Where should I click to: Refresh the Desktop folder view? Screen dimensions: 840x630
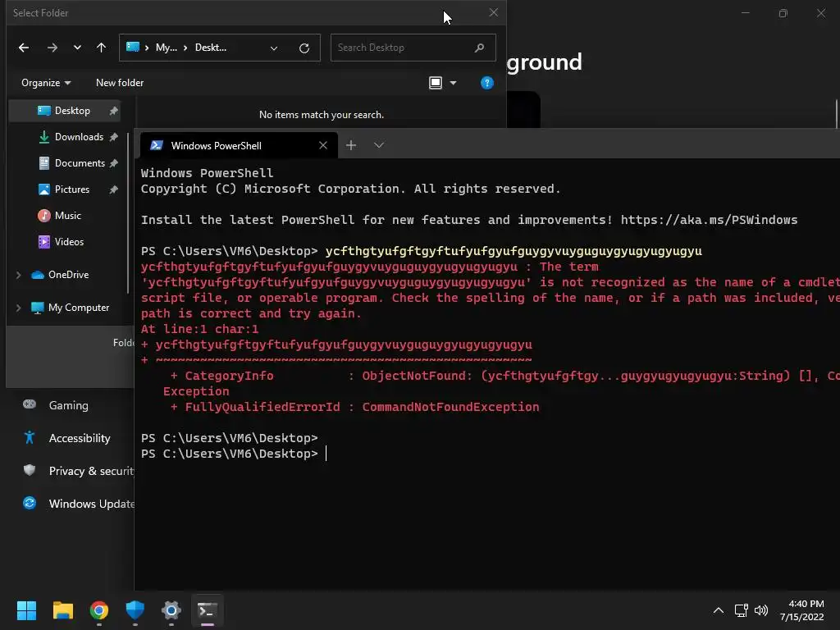304,48
